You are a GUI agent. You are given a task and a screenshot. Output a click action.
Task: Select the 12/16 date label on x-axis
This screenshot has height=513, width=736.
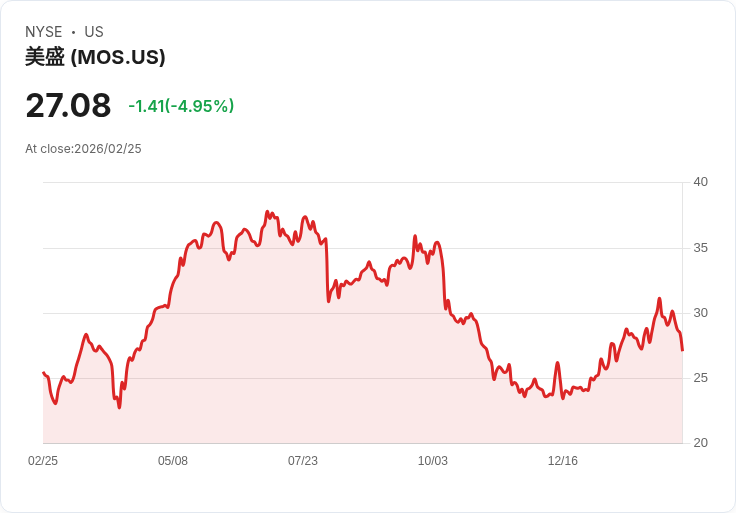tap(563, 461)
